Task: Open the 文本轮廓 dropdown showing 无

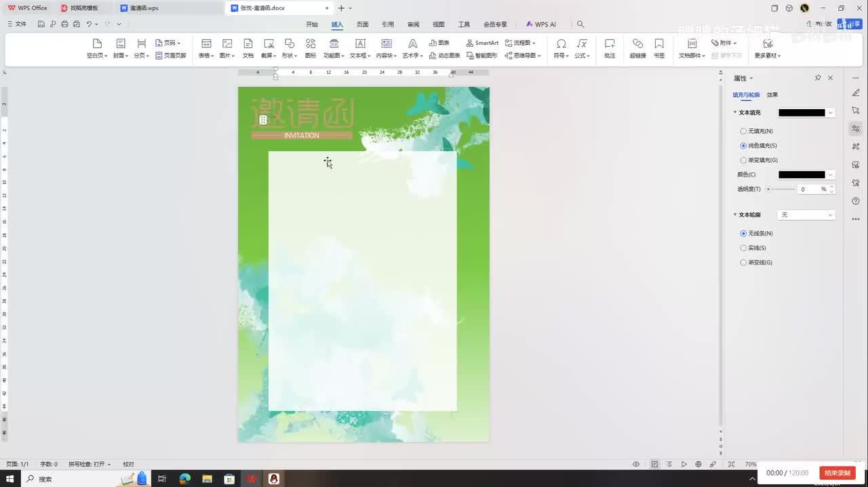Action: [x=806, y=215]
